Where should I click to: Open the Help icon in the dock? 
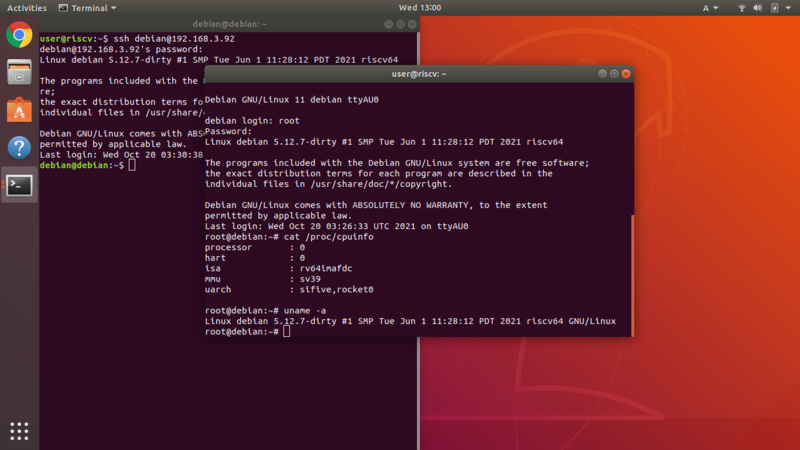(19, 147)
